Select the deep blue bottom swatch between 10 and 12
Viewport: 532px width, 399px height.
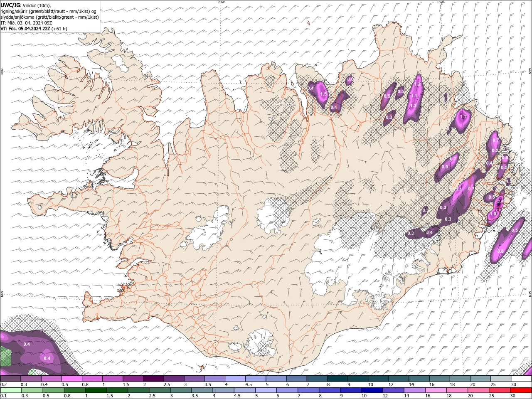point(372,390)
